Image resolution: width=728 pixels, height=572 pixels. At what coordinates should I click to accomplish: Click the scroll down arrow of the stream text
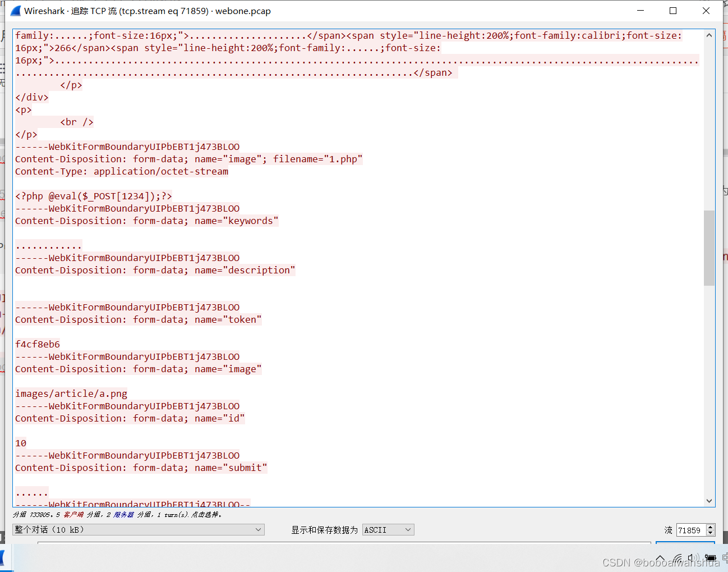(x=709, y=501)
